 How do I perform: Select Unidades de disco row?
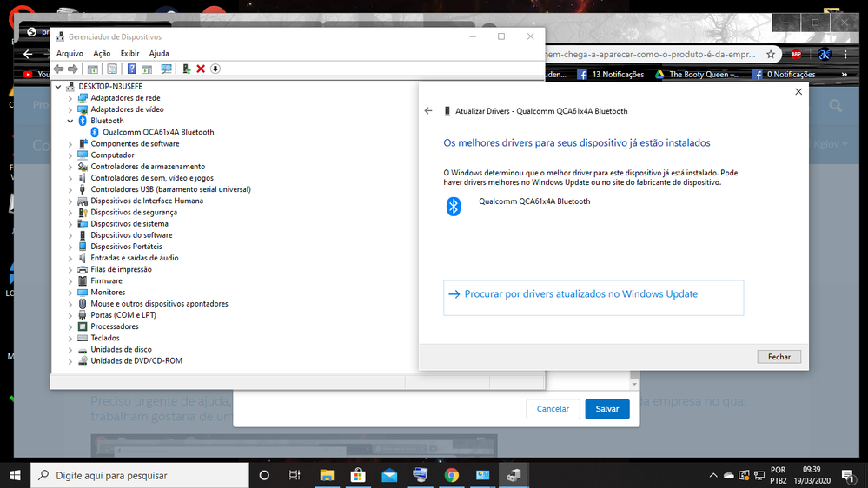pyautogui.click(x=122, y=350)
